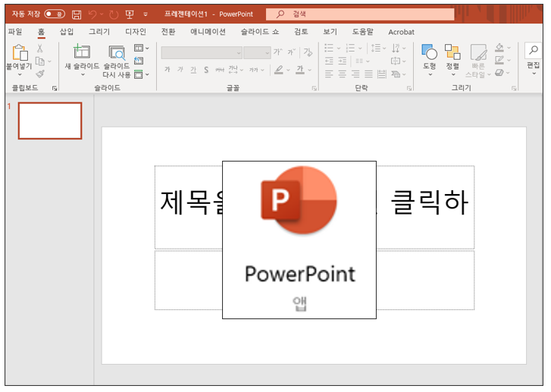Click the 붙여넣기 (Paste) clipboard icon
The width and height of the screenshot is (551, 392).
[20, 53]
